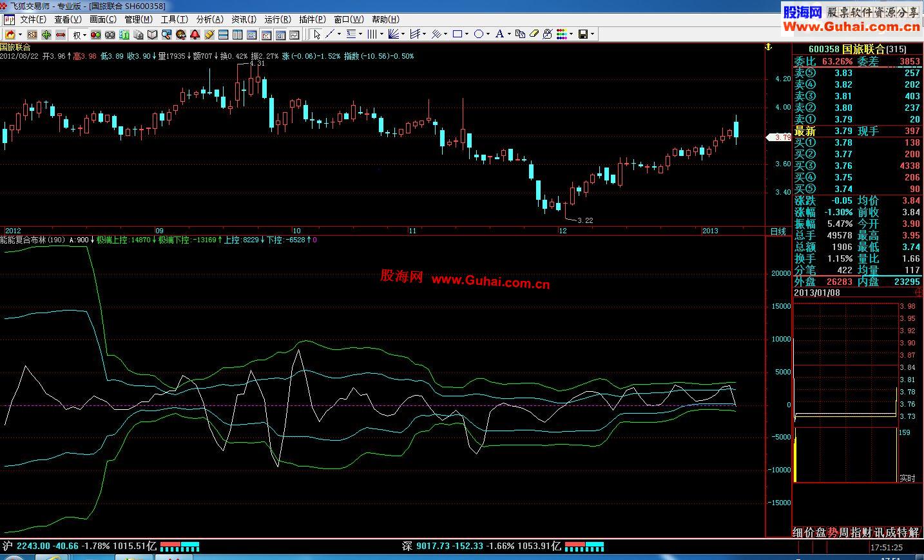Select the eraser tool in drawing toolbar

pyautogui.click(x=534, y=34)
